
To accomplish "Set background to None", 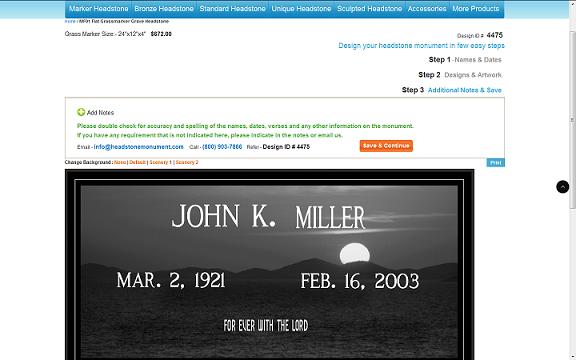I will point(120,162).
